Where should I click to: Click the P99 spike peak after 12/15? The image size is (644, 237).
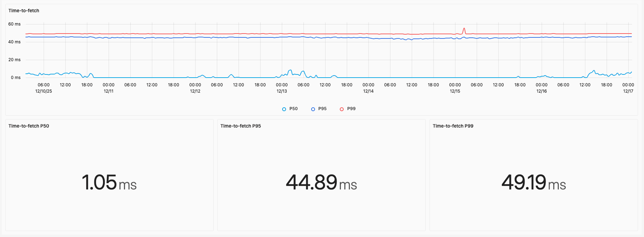pyautogui.click(x=464, y=28)
